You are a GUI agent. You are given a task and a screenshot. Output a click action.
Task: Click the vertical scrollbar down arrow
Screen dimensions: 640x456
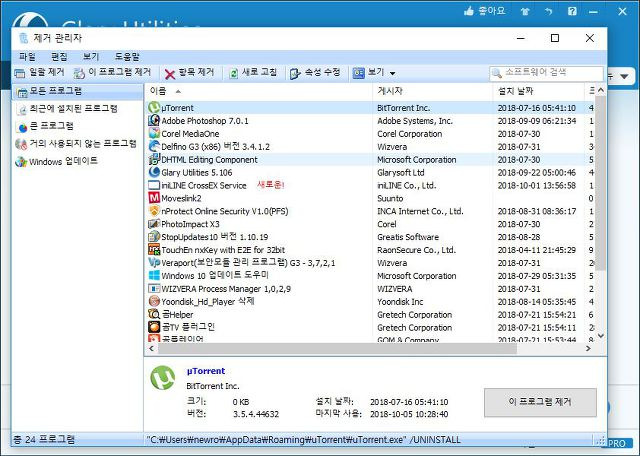click(x=601, y=336)
